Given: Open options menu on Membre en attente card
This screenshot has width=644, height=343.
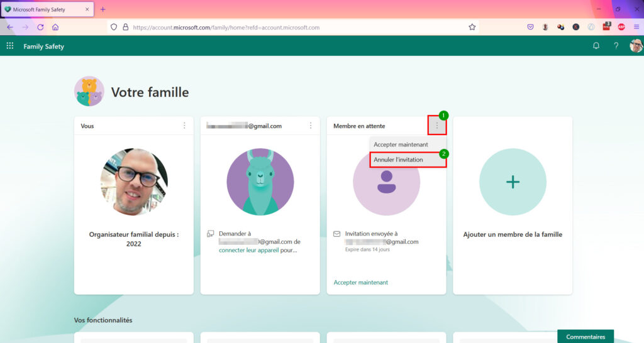Looking at the screenshot, I should click(x=437, y=126).
